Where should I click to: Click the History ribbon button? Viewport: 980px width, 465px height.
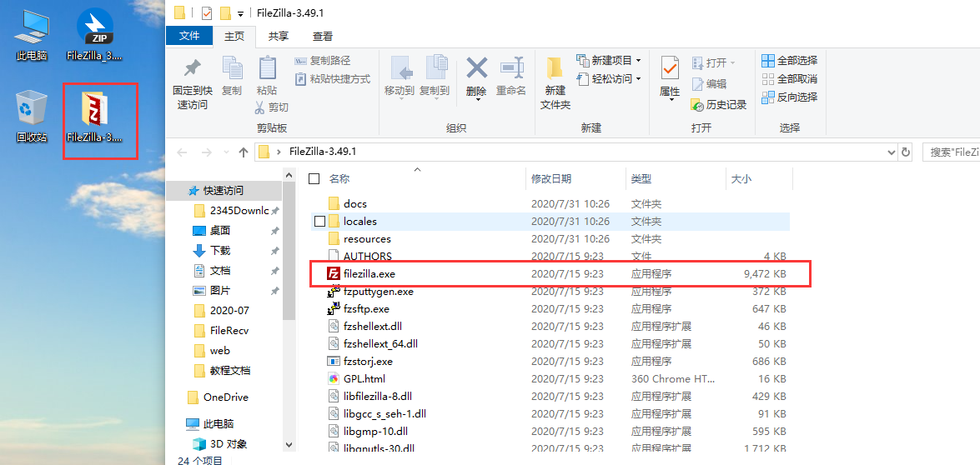coord(719,105)
